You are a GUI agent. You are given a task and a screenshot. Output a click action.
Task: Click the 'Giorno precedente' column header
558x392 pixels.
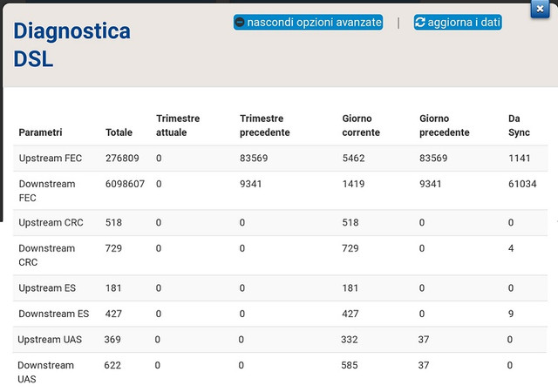point(444,125)
